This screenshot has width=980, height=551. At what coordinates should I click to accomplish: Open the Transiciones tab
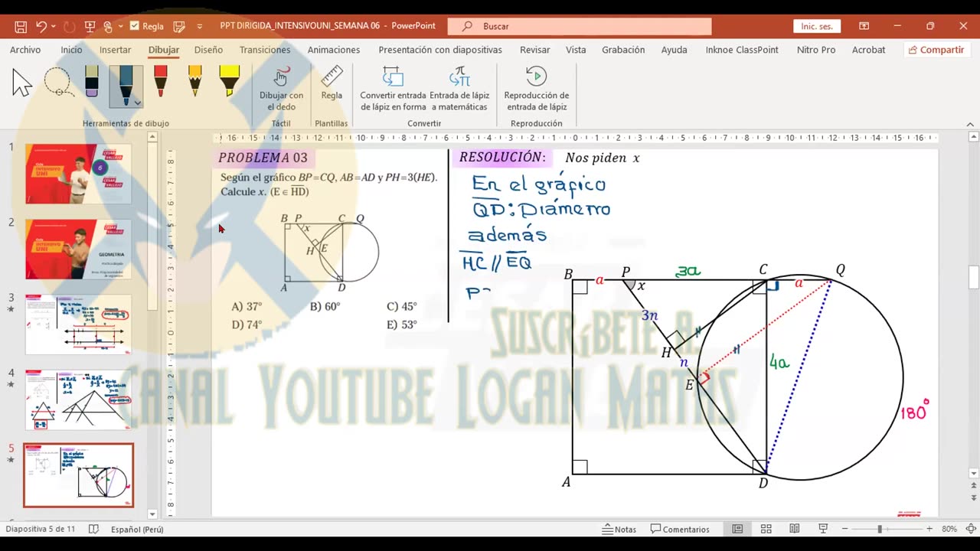click(x=265, y=50)
